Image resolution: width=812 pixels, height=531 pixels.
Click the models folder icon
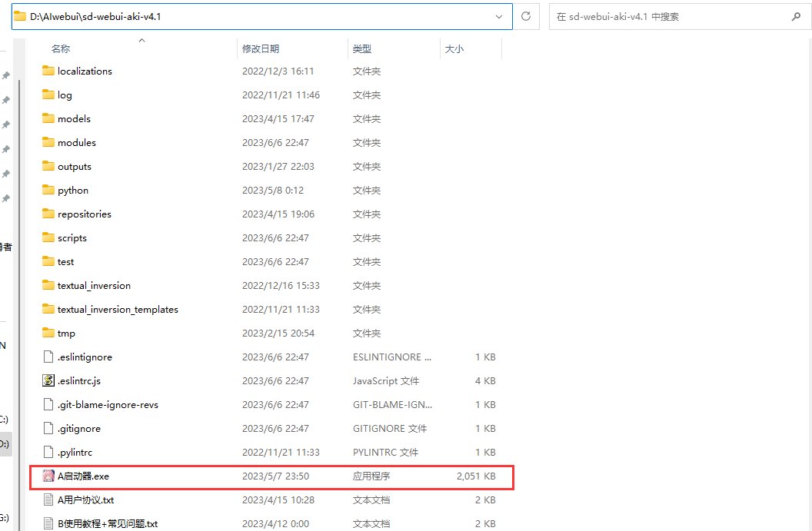pyautogui.click(x=48, y=119)
